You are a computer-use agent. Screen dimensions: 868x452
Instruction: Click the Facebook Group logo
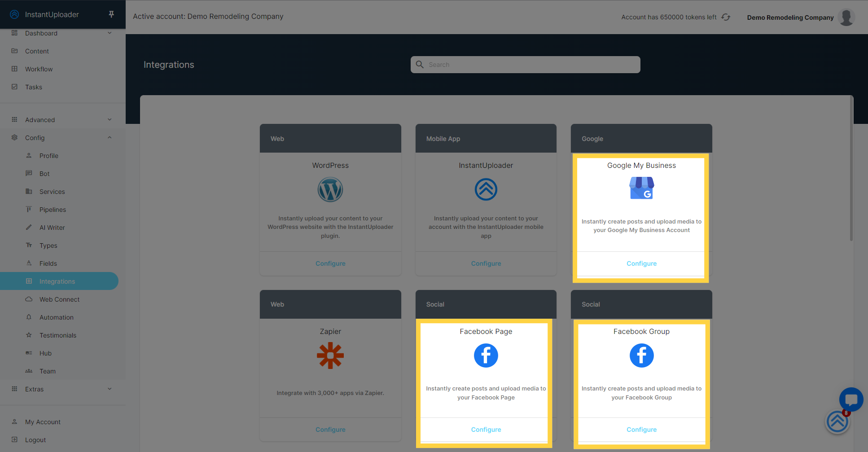641,355
